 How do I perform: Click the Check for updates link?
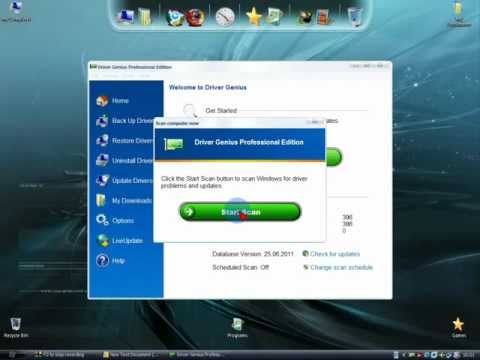click(x=335, y=254)
